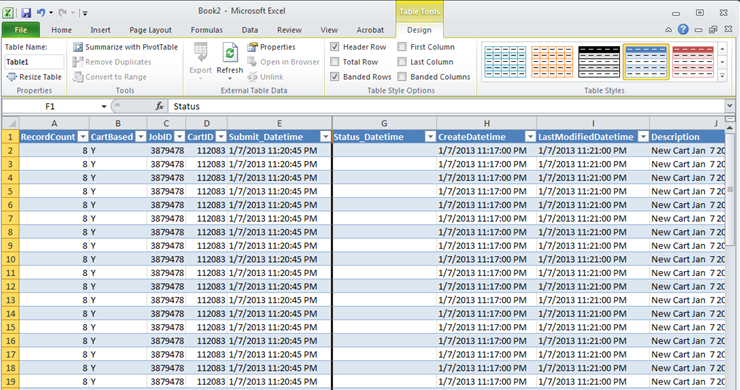The image size is (740, 390).
Task: Open the CreateDatetime filter dropdown
Action: 530,137
